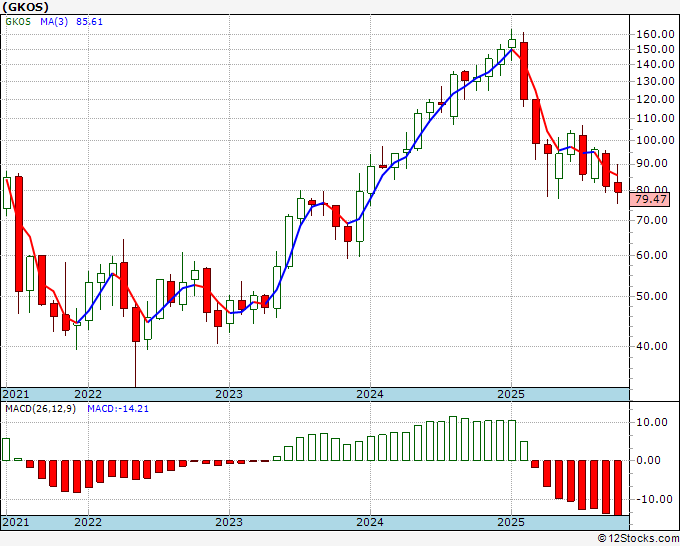The width and height of the screenshot is (680, 546).
Task: Click the MA(3) indicator label
Action: [x=54, y=22]
